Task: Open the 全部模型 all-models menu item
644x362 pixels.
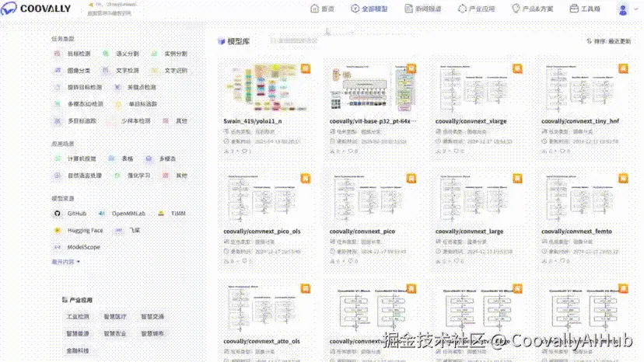Action: (x=369, y=9)
